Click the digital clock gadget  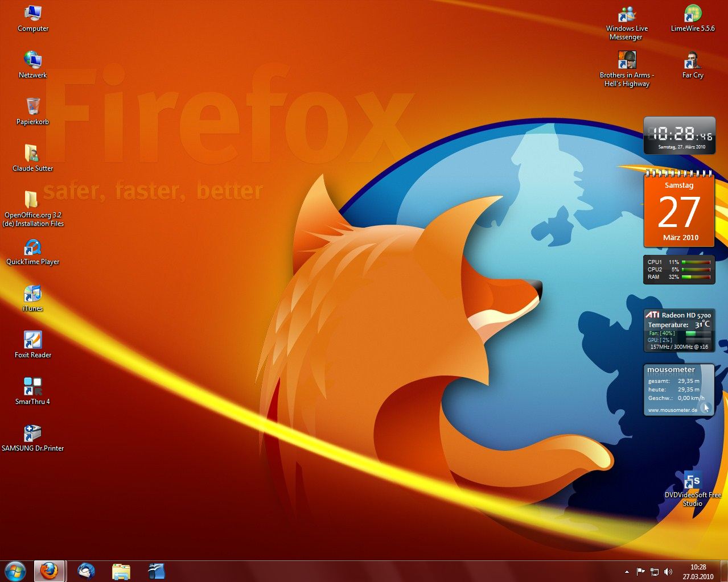click(x=679, y=135)
